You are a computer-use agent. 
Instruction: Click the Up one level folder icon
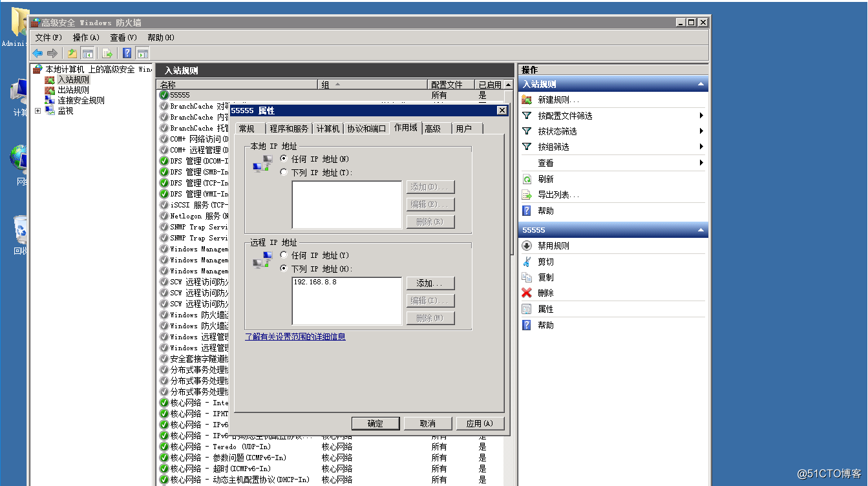pos(72,53)
